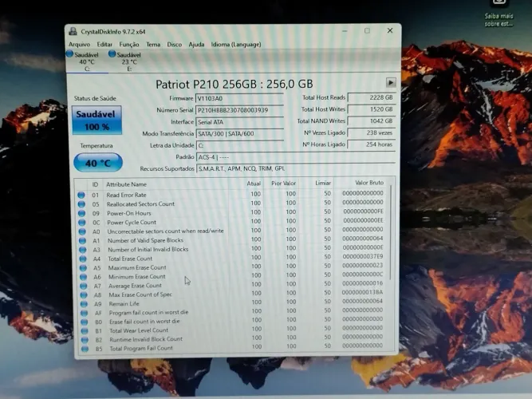Click the status circle of Total Erase Count

coord(83,259)
